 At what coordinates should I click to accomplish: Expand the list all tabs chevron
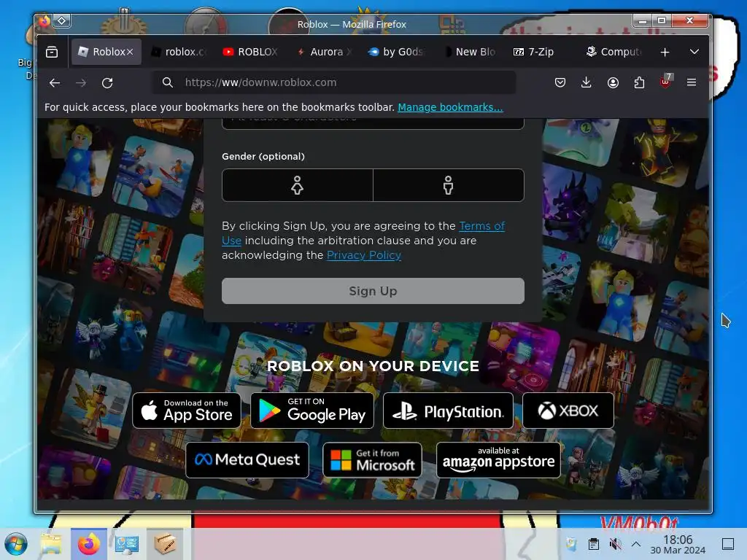click(x=694, y=52)
